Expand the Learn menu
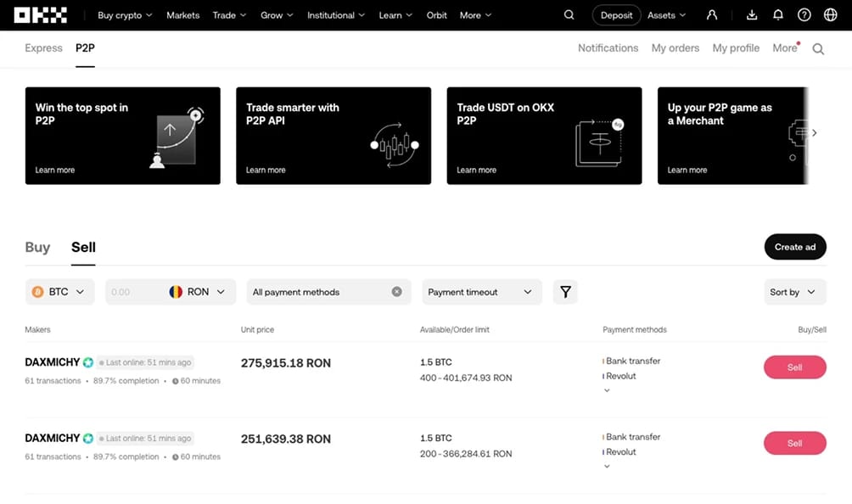The width and height of the screenshot is (852, 504). click(395, 15)
